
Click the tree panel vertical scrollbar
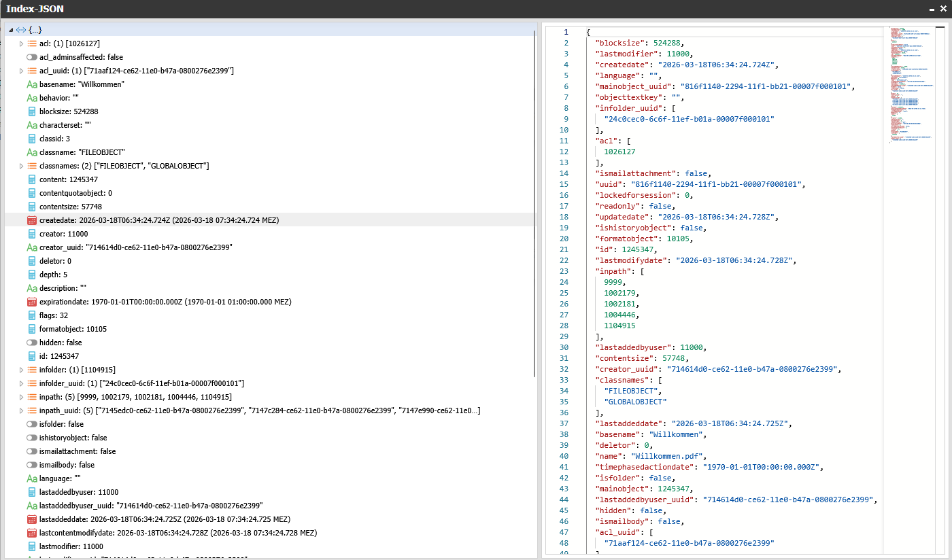[x=535, y=204]
